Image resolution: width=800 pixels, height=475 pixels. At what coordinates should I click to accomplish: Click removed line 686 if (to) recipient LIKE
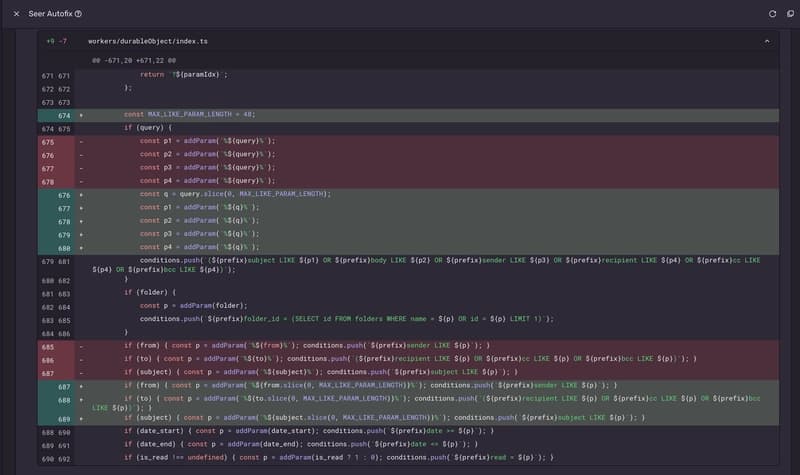pos(408,359)
